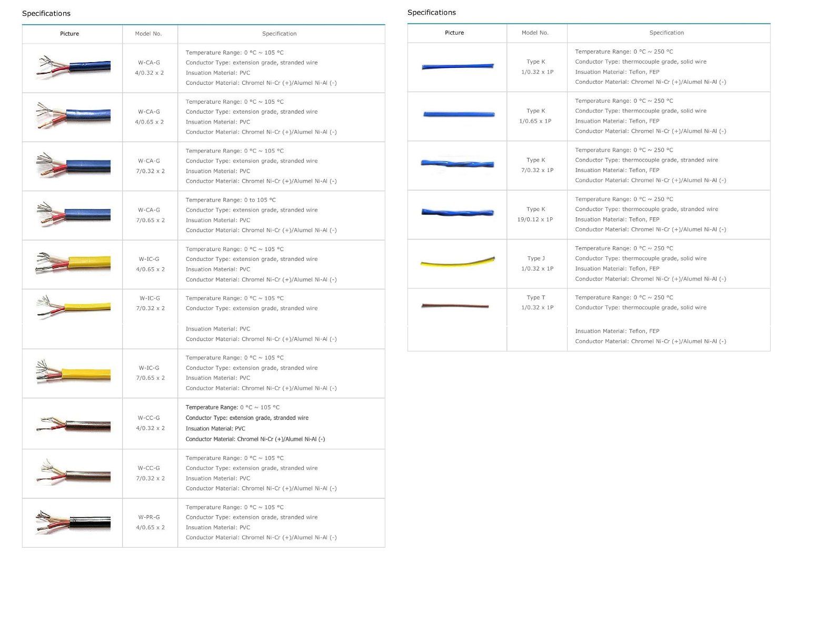Select the W-CA-G 4/0.65 x 2 model number text

[150, 117]
